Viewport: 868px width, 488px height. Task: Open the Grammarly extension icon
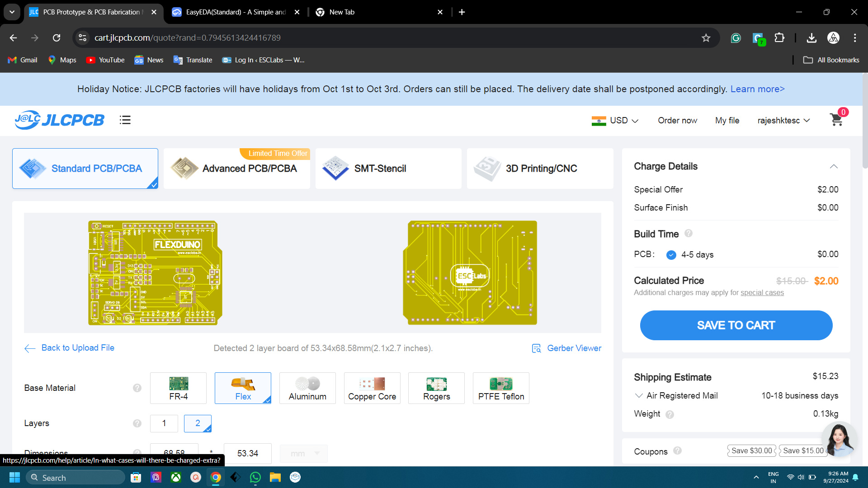click(736, 38)
